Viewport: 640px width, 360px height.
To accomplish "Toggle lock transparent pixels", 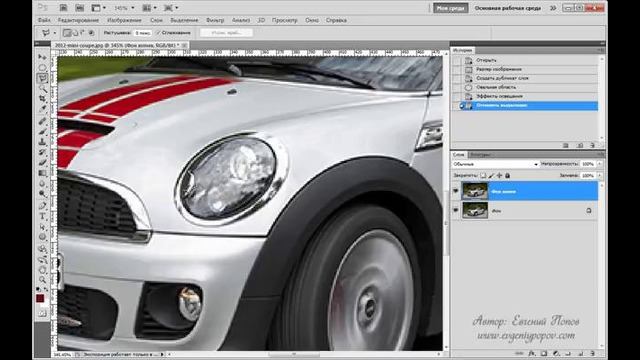I will click(x=483, y=176).
